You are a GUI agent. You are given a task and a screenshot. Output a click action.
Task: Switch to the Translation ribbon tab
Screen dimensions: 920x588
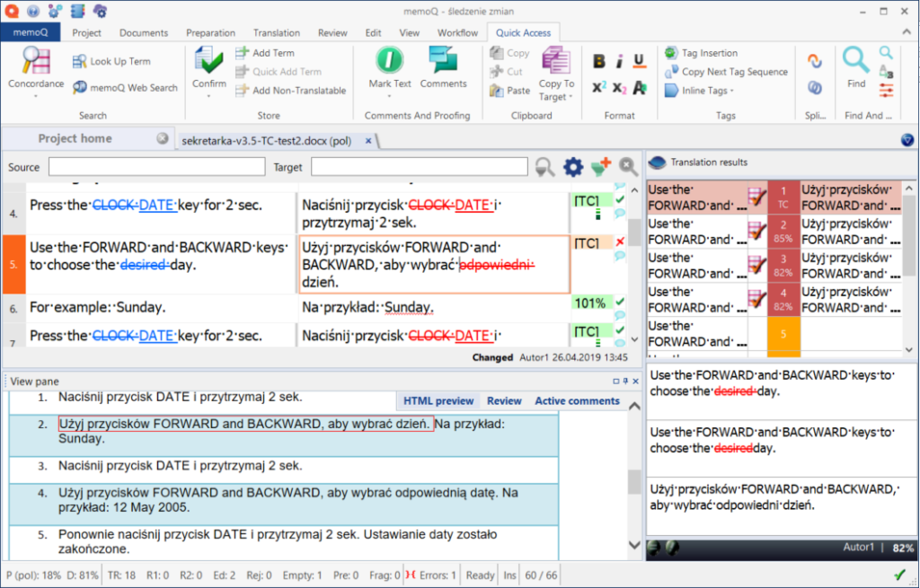tap(276, 33)
